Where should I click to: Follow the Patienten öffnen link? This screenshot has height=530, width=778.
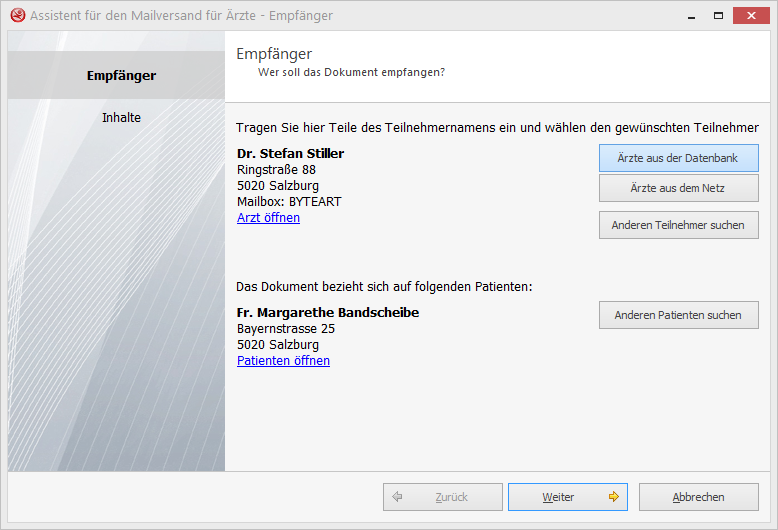(283, 361)
